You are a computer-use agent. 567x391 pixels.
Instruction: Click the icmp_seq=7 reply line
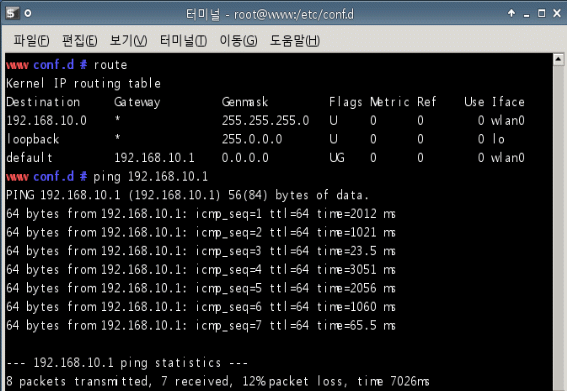click(201, 326)
